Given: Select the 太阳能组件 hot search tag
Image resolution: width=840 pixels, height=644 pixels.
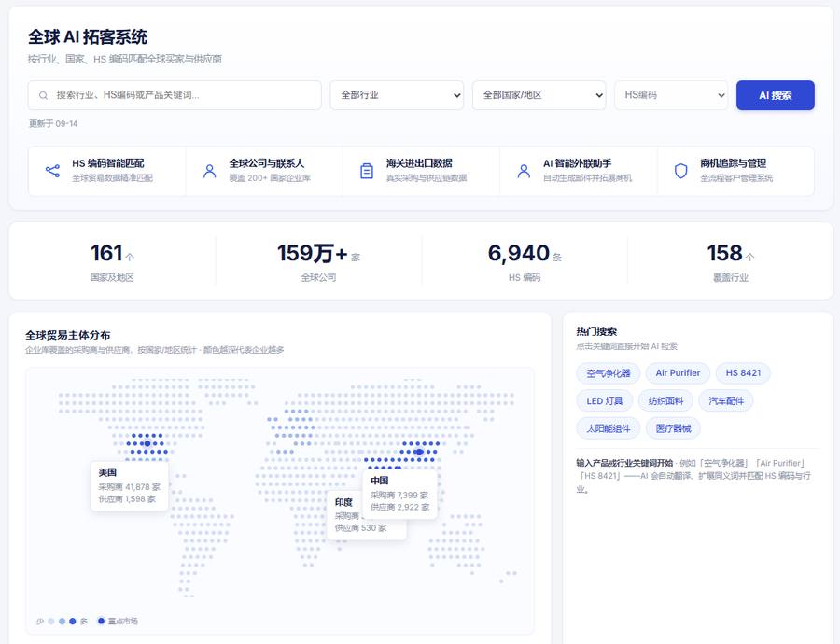Looking at the screenshot, I should point(608,428).
